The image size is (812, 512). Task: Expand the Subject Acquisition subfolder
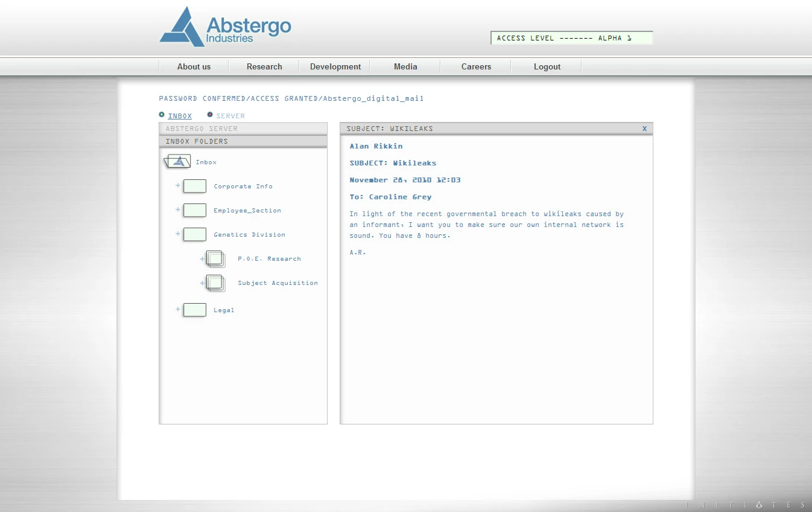click(x=203, y=283)
